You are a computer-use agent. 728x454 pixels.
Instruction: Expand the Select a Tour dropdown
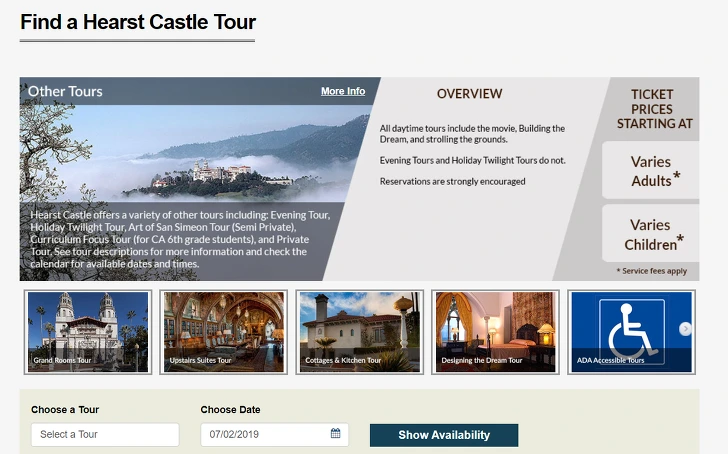(x=105, y=435)
